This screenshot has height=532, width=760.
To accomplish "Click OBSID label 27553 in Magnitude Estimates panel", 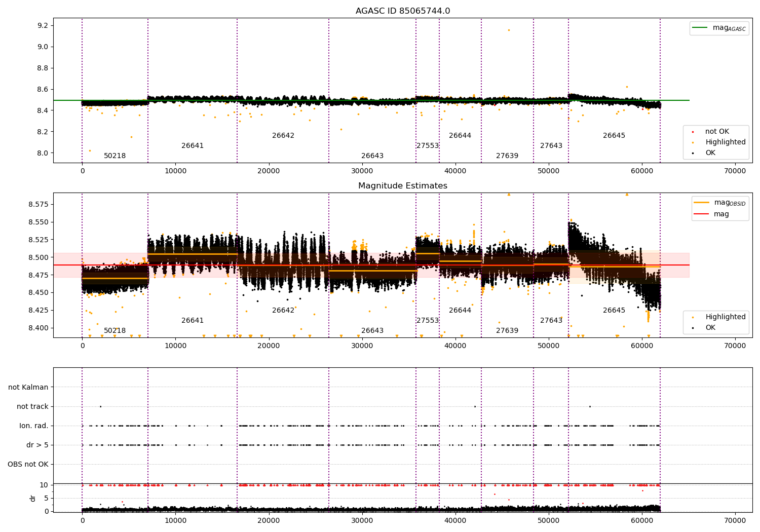I will pyautogui.click(x=428, y=321).
